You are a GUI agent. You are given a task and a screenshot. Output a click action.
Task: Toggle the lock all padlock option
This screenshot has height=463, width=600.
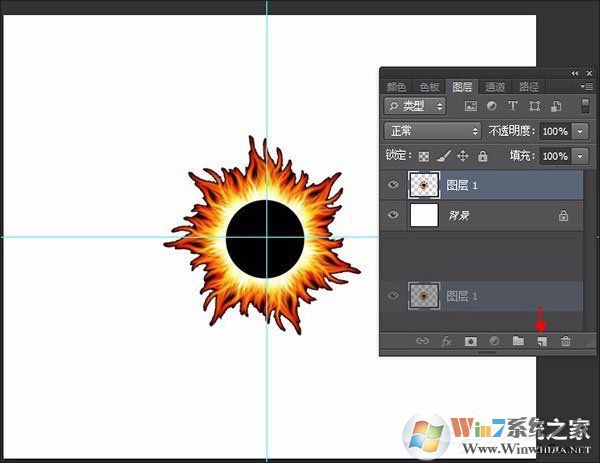483,157
